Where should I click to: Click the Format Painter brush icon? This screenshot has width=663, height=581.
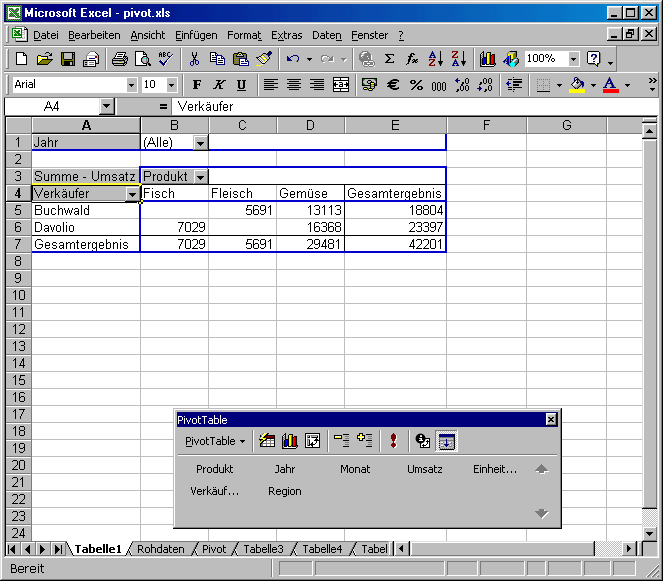click(x=264, y=59)
